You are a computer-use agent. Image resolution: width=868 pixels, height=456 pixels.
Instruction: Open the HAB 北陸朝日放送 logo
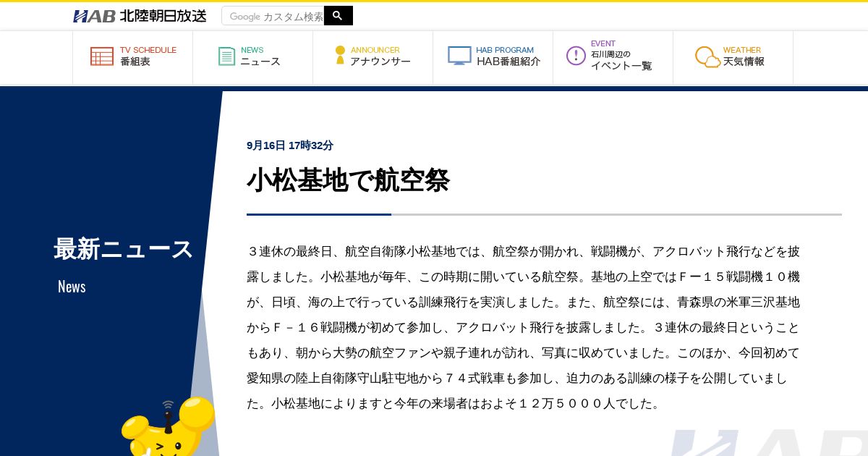140,16
